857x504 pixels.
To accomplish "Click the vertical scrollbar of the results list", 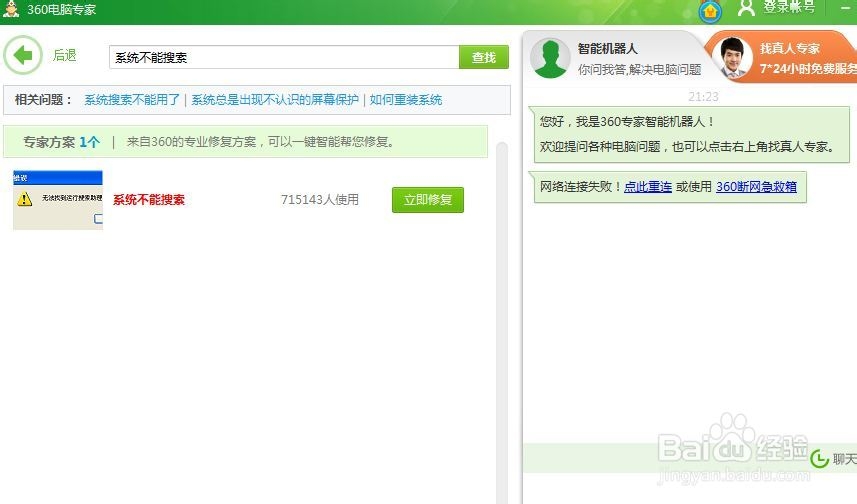I will pos(502,323).
